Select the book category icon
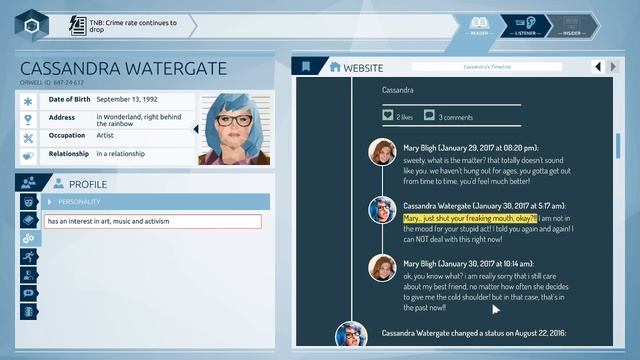Image resolution: width=640 pixels, height=360 pixels. pyautogui.click(x=29, y=220)
